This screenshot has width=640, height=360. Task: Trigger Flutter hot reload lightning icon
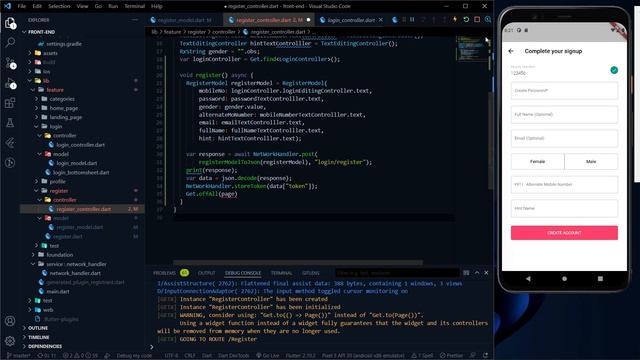(455, 20)
